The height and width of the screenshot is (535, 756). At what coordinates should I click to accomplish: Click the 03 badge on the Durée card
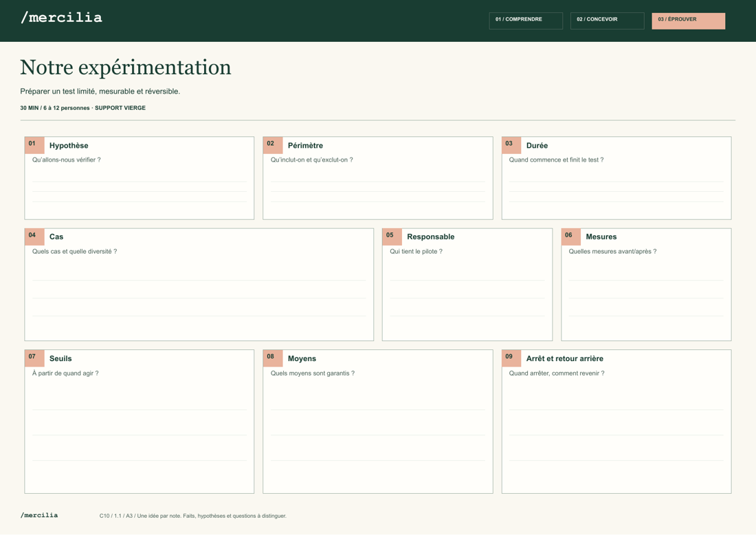pos(511,144)
